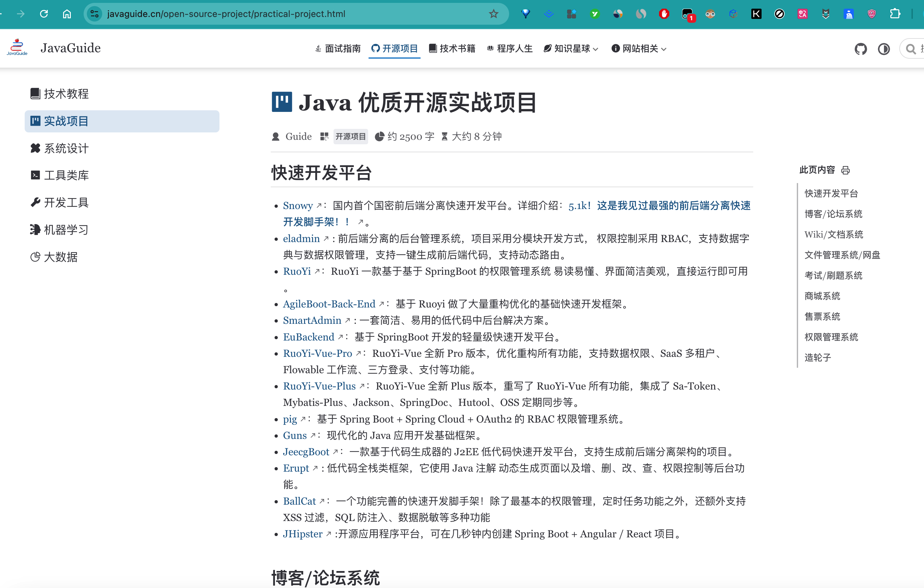Open site information icon in address bar
The width and height of the screenshot is (924, 588).
tap(95, 14)
